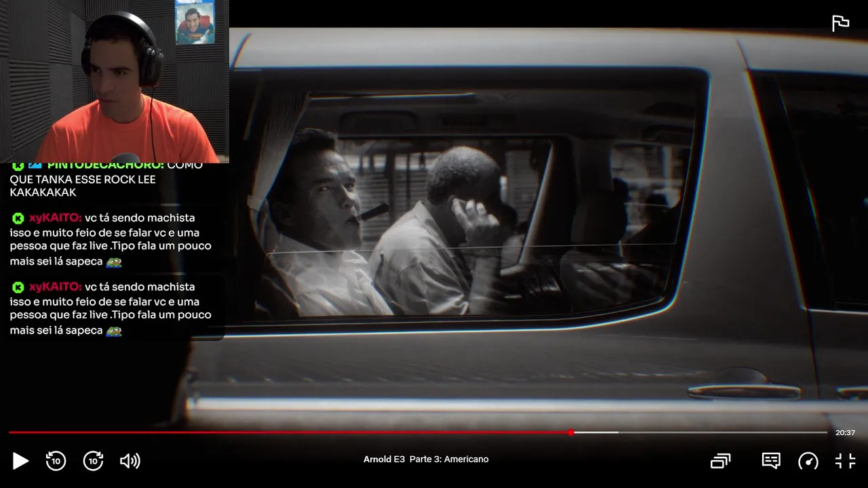868x488 pixels.
Task: Click the remaining time 20:37
Action: pyautogui.click(x=845, y=432)
